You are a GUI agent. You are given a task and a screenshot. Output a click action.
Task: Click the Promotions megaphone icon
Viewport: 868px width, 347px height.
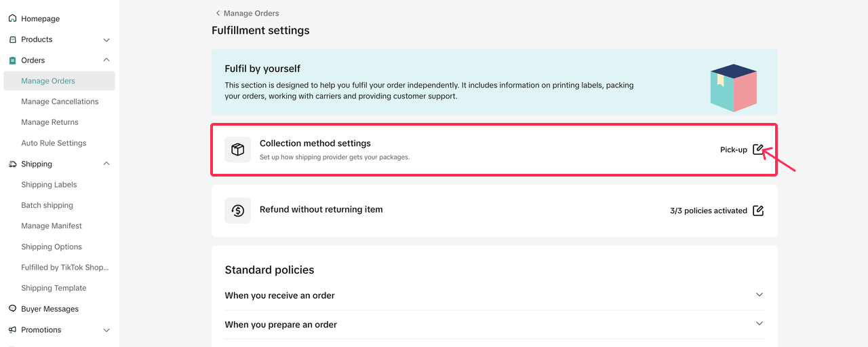coord(12,329)
